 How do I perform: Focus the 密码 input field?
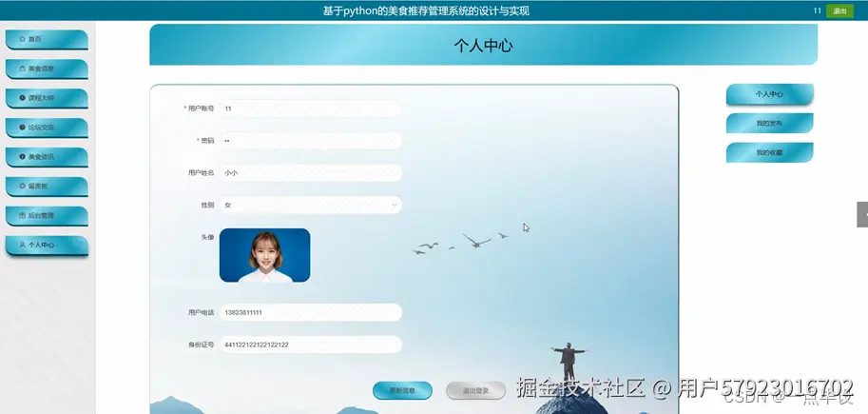311,141
